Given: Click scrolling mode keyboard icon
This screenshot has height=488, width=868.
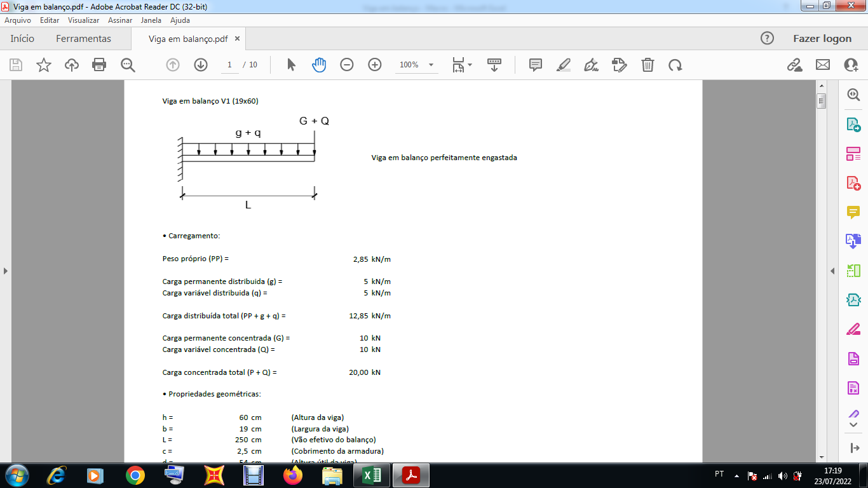Looking at the screenshot, I should 494,65.
